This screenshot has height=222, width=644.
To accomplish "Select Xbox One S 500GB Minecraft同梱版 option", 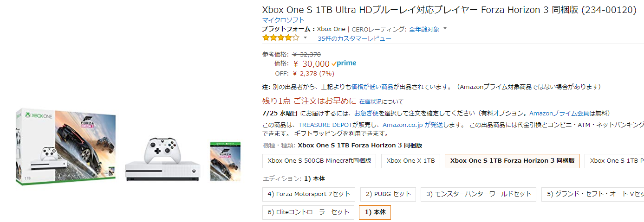I will (319, 161).
